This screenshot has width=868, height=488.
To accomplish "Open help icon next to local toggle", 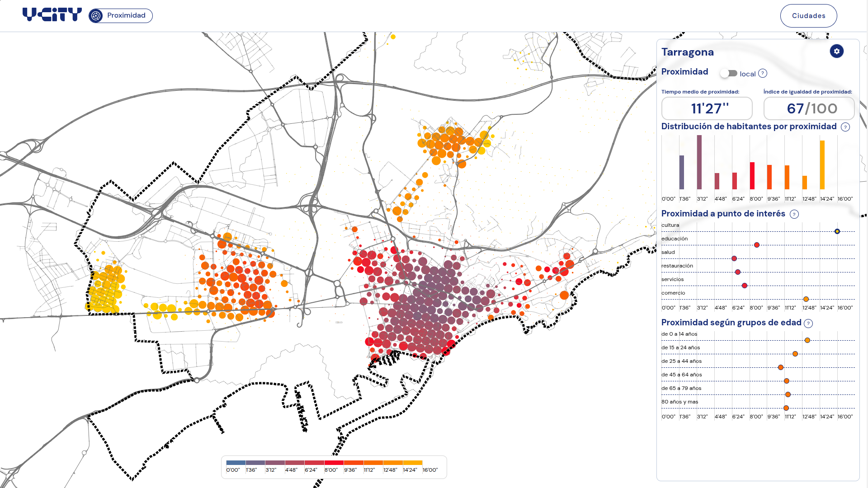I will point(763,73).
